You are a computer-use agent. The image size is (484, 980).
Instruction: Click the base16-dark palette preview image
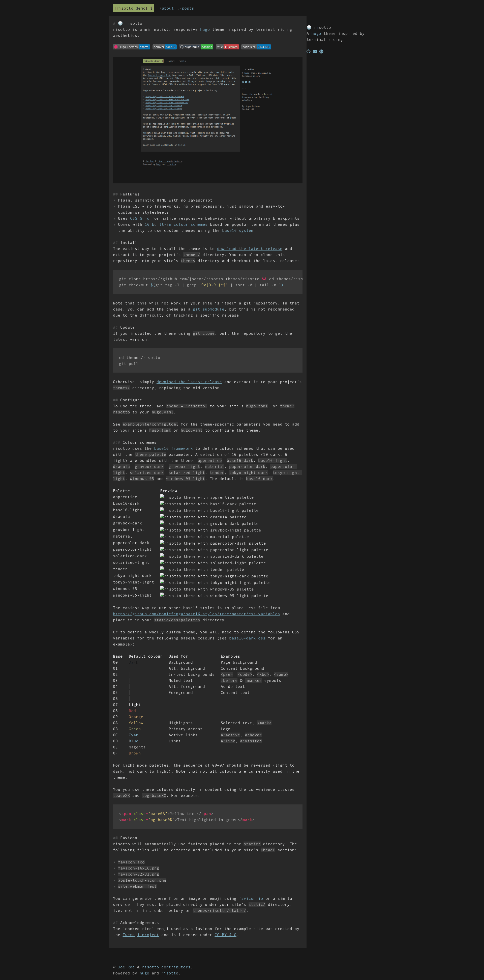pyautogui.click(x=208, y=504)
